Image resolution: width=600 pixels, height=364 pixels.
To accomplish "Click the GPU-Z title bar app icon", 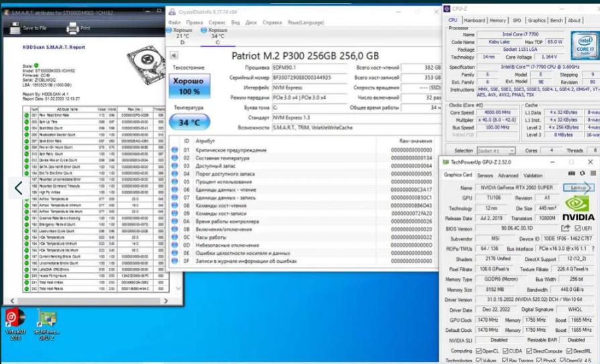I will pos(446,162).
